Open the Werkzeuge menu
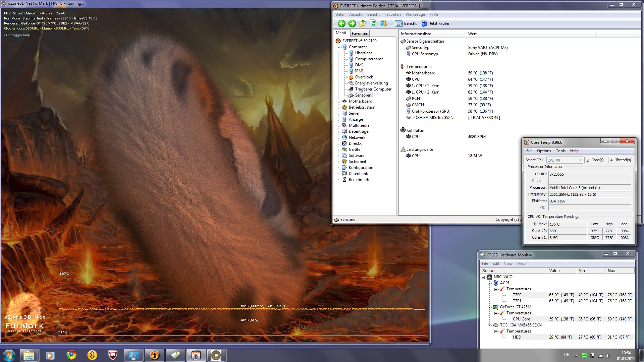This screenshot has width=644, height=362. click(x=415, y=14)
